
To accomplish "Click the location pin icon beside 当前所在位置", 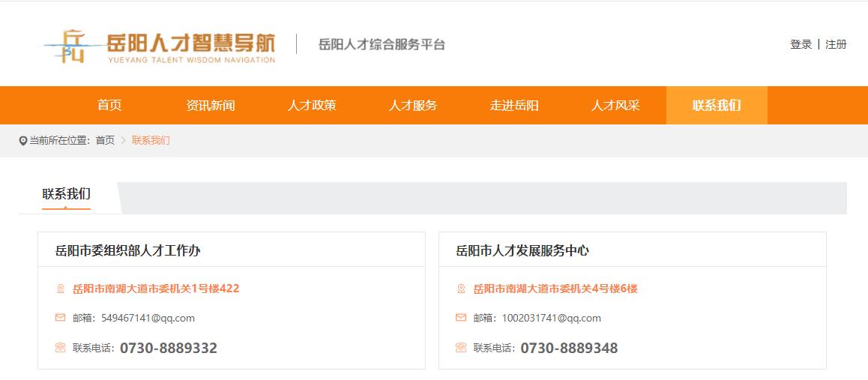I will 22,141.
